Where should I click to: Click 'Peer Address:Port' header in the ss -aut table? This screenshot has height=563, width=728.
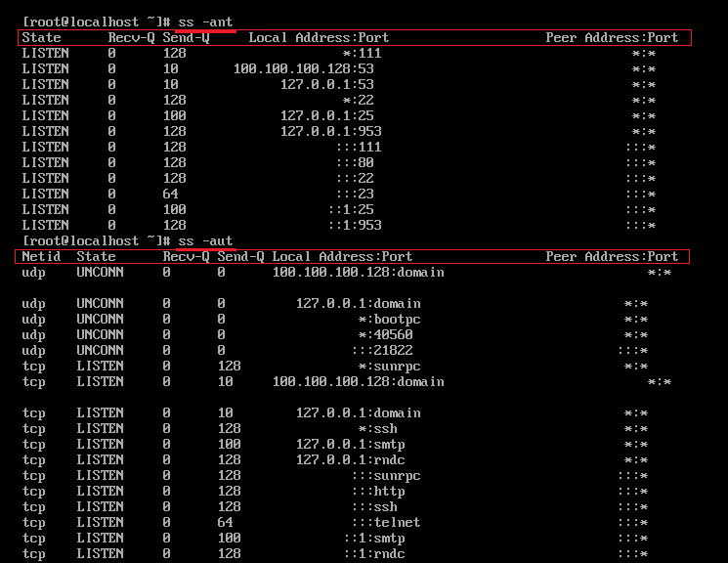[x=612, y=256]
